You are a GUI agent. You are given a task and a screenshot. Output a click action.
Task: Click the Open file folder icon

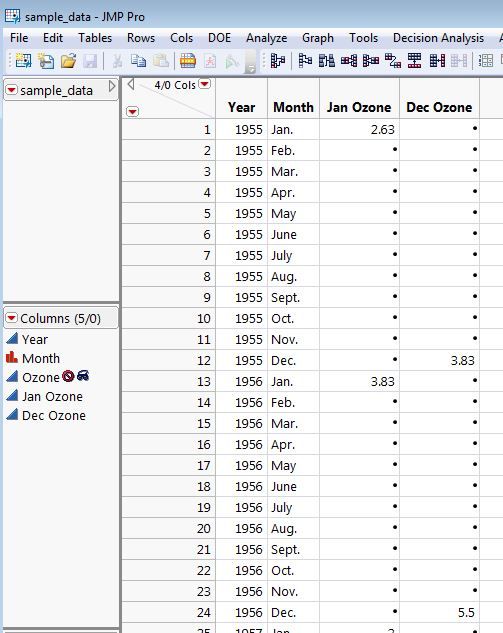[68, 61]
